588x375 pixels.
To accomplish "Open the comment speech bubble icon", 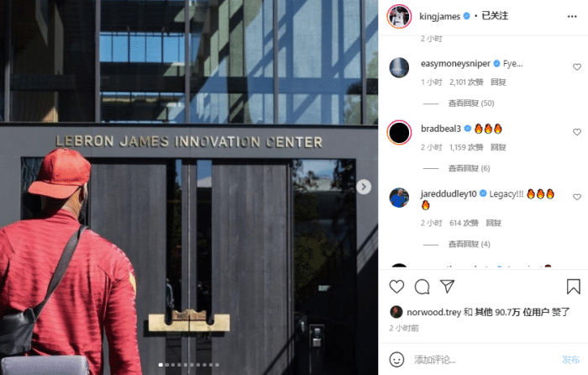I will click(422, 287).
